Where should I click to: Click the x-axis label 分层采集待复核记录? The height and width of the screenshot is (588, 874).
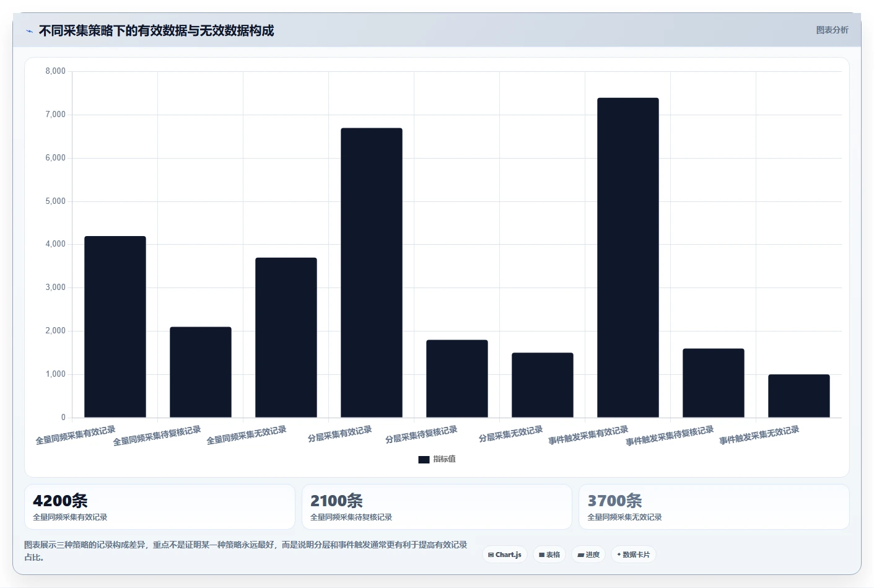421,434
